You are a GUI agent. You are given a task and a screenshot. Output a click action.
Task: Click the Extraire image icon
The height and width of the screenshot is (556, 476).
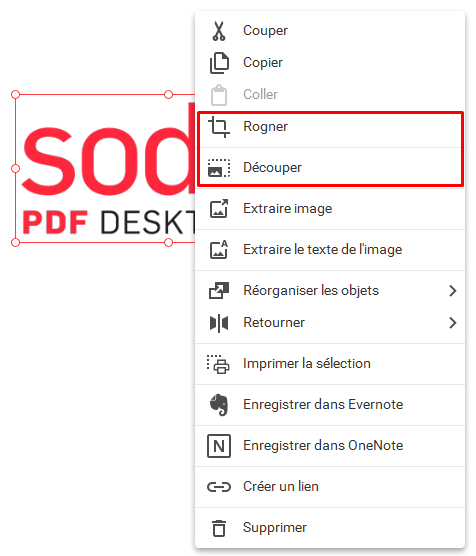pyautogui.click(x=219, y=208)
